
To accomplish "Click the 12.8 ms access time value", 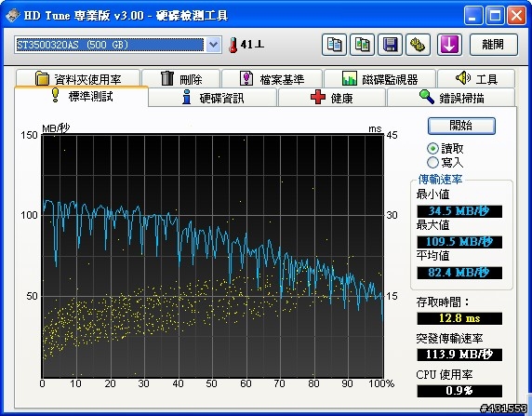I will click(459, 318).
